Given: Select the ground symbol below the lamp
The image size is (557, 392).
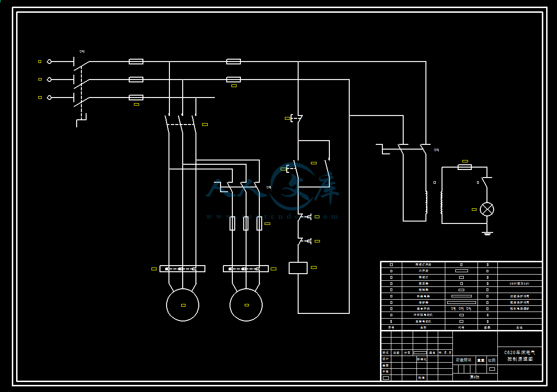Looking at the screenshot, I should 487,233.
